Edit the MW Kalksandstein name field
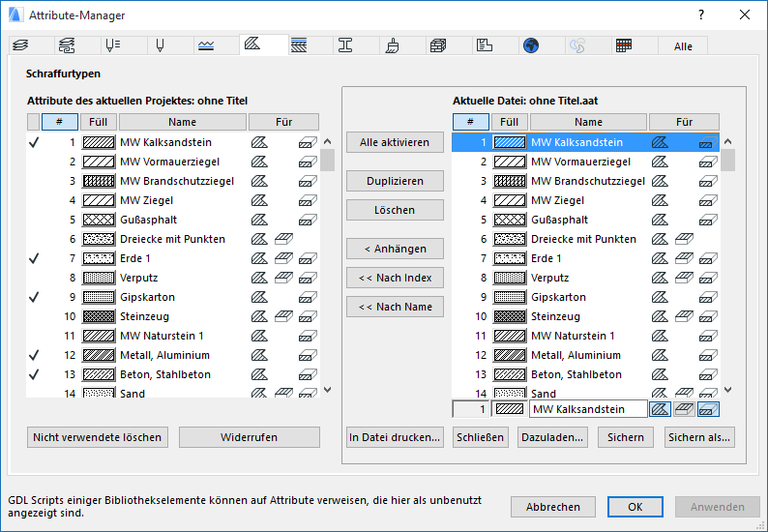 point(588,409)
